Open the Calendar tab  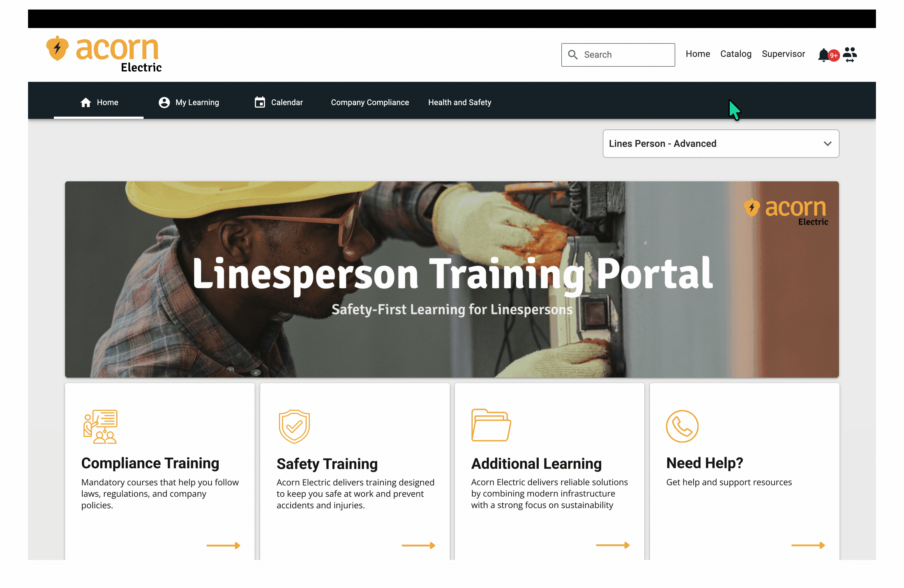(x=279, y=103)
